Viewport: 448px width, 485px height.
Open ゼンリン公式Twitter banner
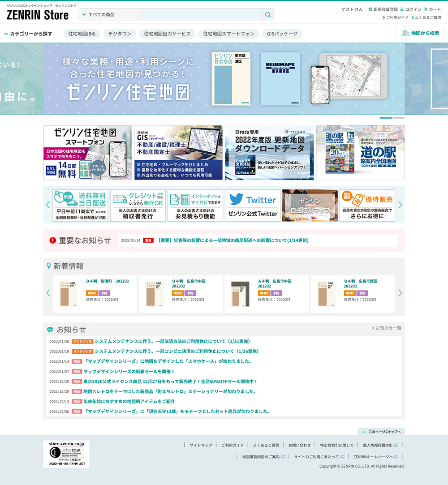(x=253, y=206)
